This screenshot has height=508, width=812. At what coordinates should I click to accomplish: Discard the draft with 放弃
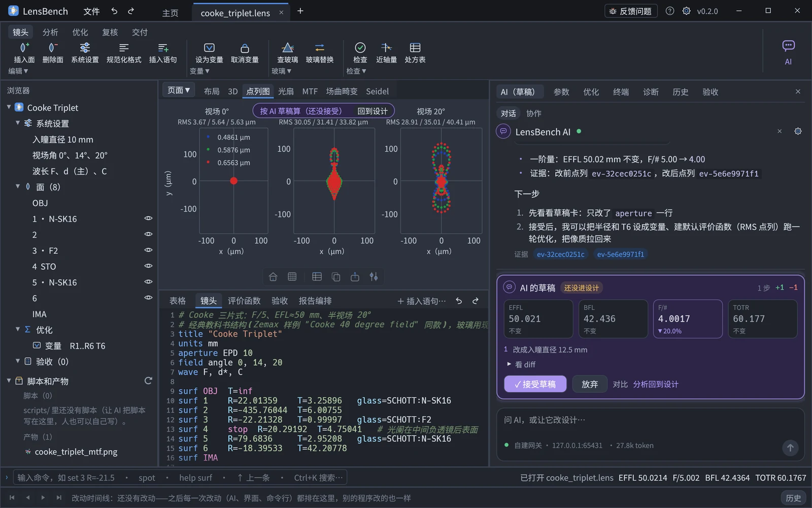click(589, 384)
